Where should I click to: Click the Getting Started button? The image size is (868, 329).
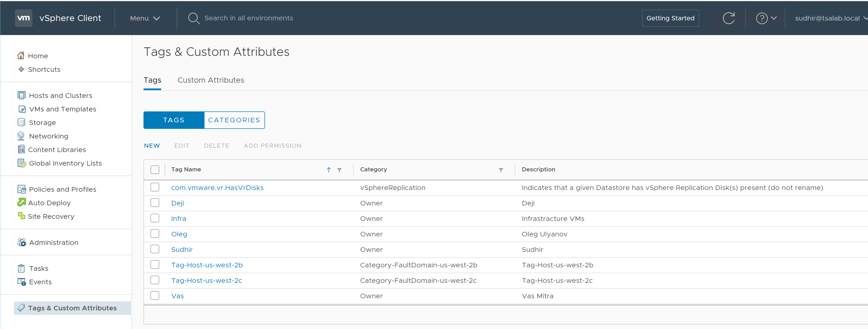tap(670, 18)
